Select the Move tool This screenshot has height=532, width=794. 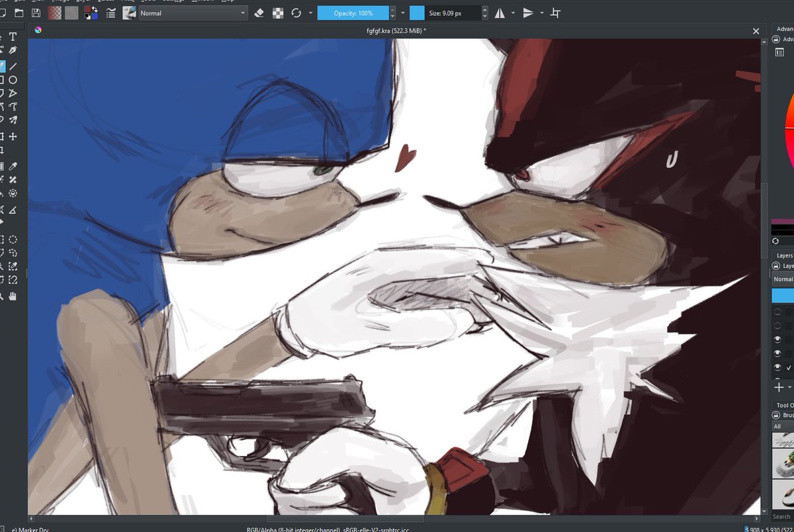(13, 136)
